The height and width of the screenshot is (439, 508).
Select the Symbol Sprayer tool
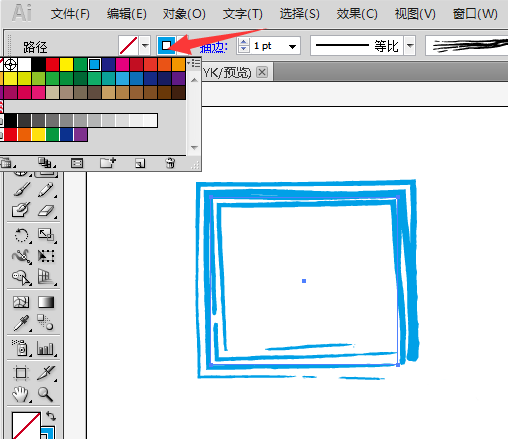(x=21, y=348)
